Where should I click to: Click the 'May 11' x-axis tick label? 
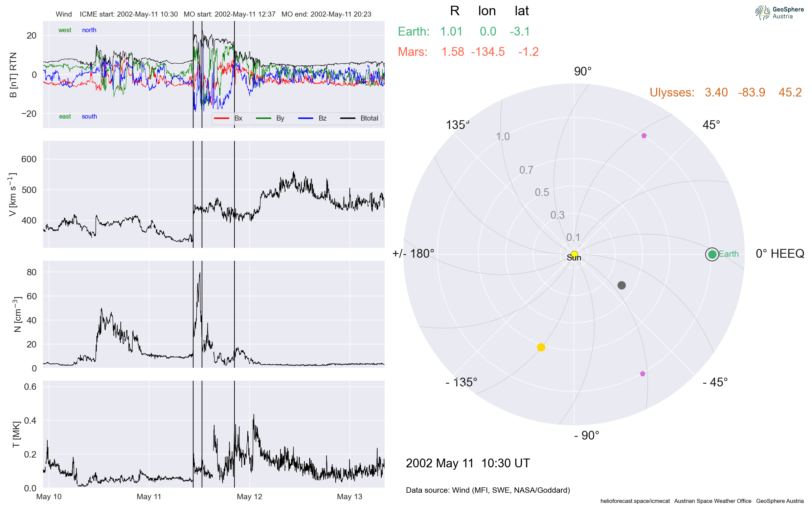point(149,497)
